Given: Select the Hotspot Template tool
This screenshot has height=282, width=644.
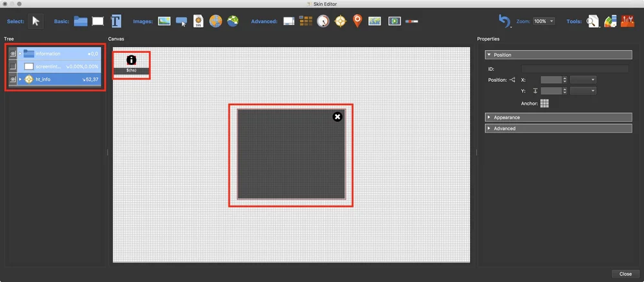Looking at the screenshot, I should pos(340,21).
